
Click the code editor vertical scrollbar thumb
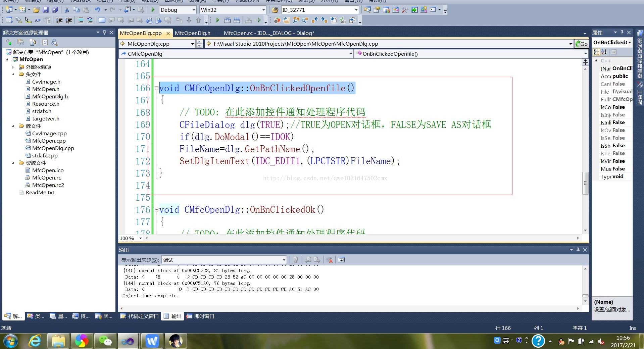[585, 183]
